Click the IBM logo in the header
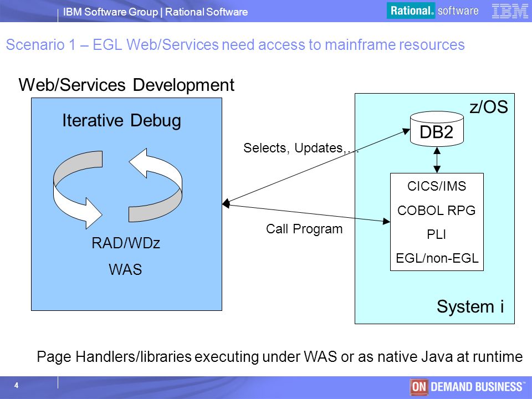This screenshot has height=399, width=532. click(510, 11)
